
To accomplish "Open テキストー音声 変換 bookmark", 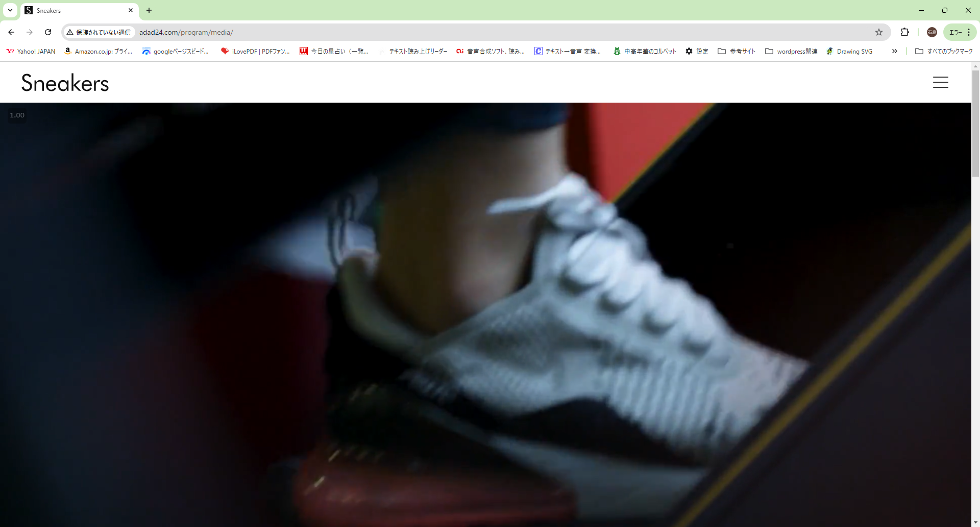I will [x=568, y=51].
